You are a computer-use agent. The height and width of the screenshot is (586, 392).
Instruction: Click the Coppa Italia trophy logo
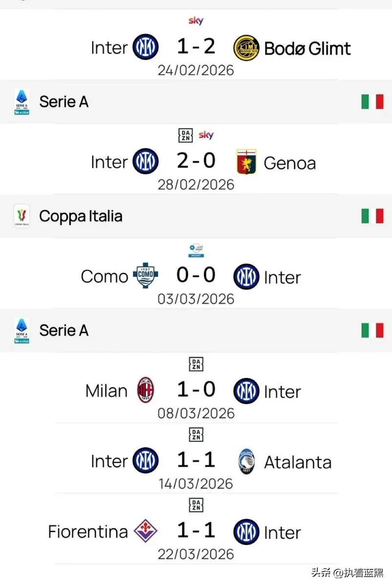(x=22, y=216)
